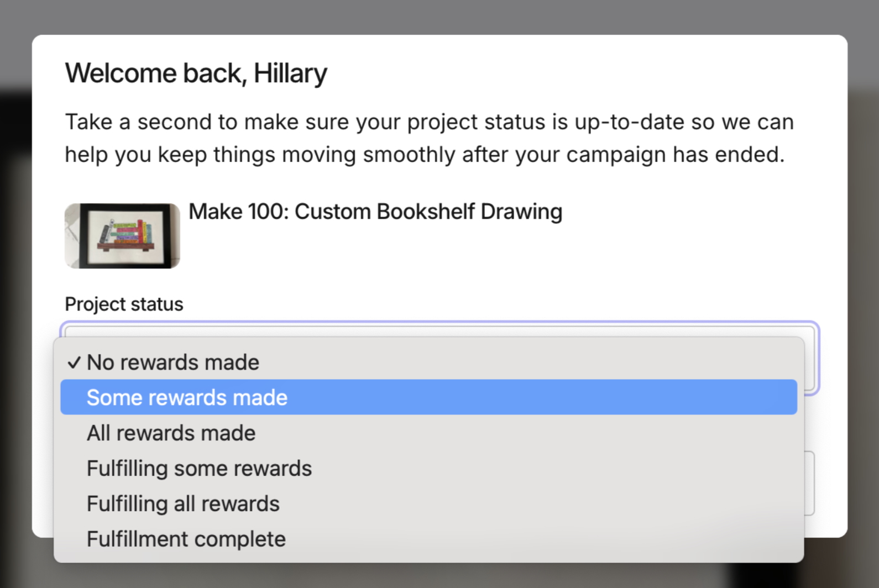879x588 pixels.
Task: Pick the "Fulfilling some rewards" status
Action: coord(199,468)
